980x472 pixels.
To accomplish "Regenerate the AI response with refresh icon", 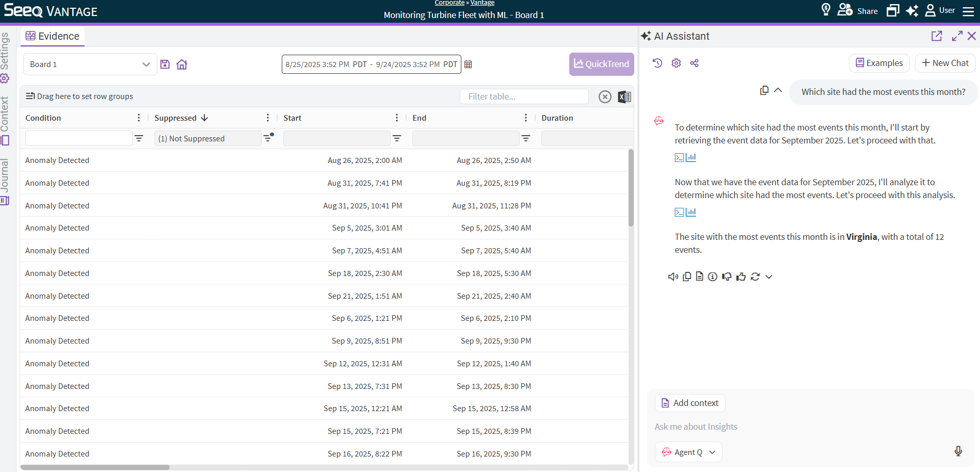I will pos(755,276).
